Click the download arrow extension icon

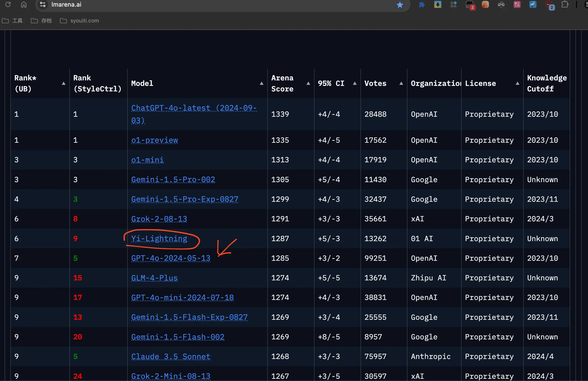[438, 5]
